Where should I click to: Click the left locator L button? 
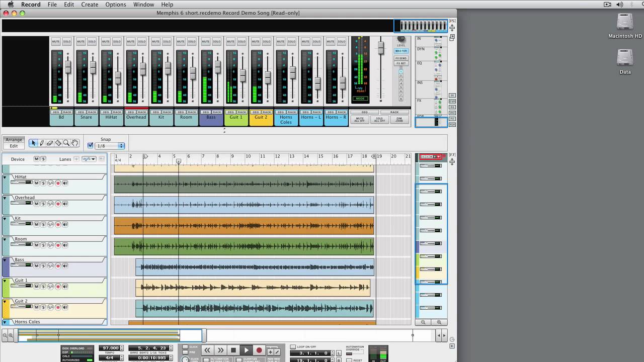click(339, 353)
